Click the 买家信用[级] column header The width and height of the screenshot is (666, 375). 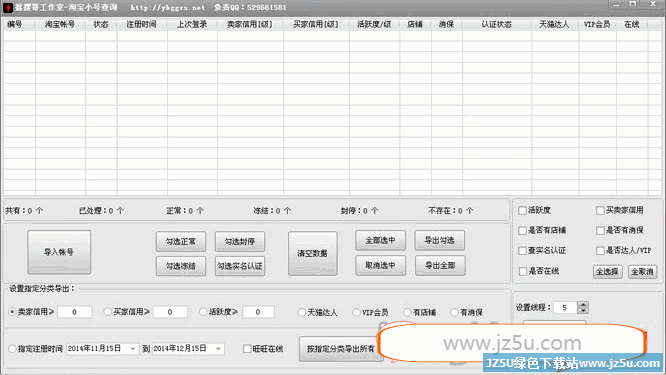(316, 24)
